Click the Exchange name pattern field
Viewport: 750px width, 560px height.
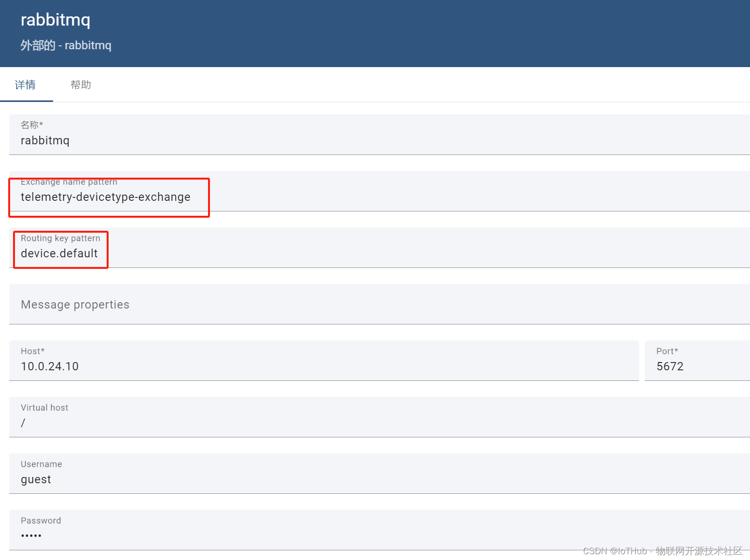click(379, 191)
